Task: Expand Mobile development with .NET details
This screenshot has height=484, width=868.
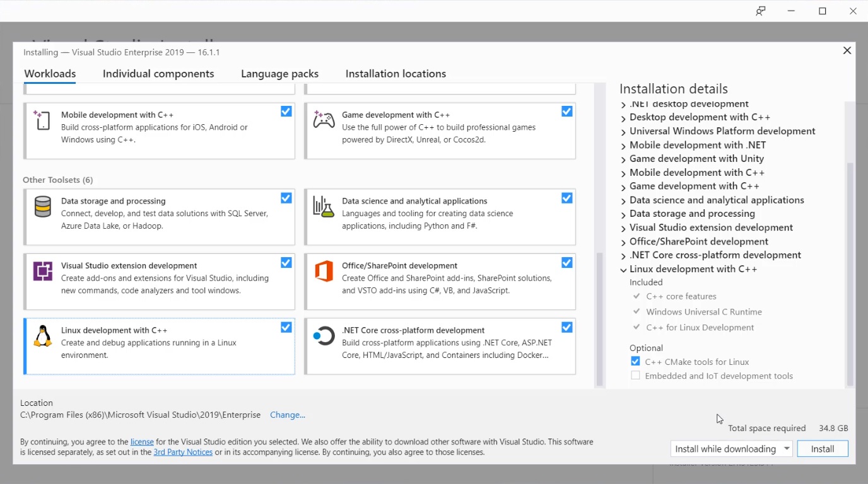Action: [x=623, y=146]
